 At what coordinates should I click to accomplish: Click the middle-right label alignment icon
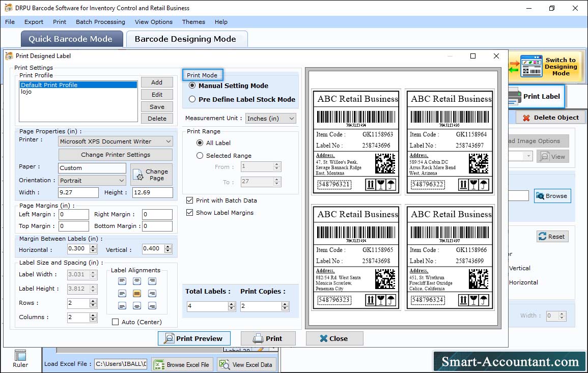152,293
